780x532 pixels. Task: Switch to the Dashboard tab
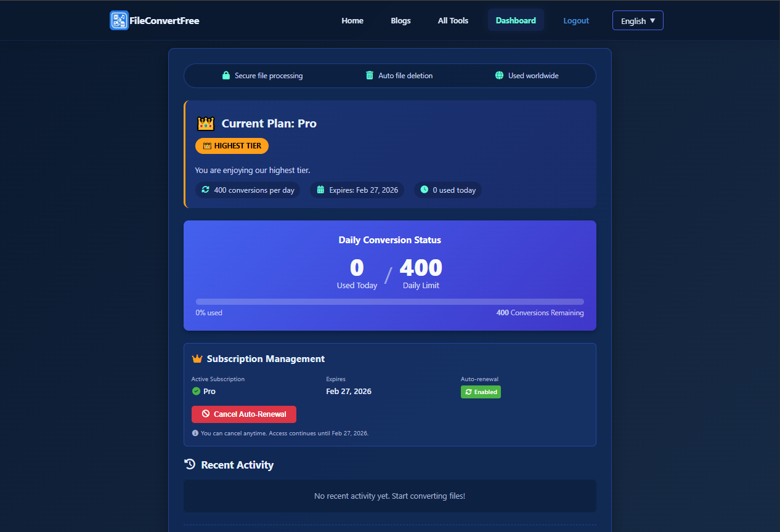coord(516,20)
